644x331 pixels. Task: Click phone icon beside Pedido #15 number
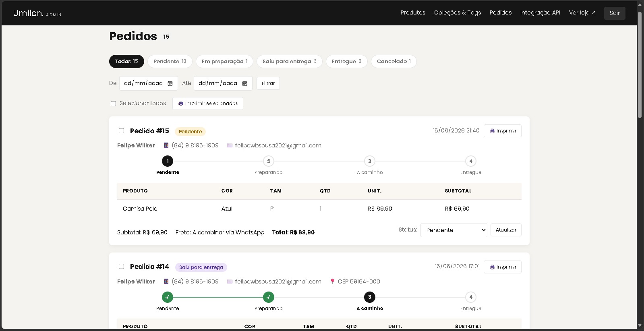[x=166, y=145]
